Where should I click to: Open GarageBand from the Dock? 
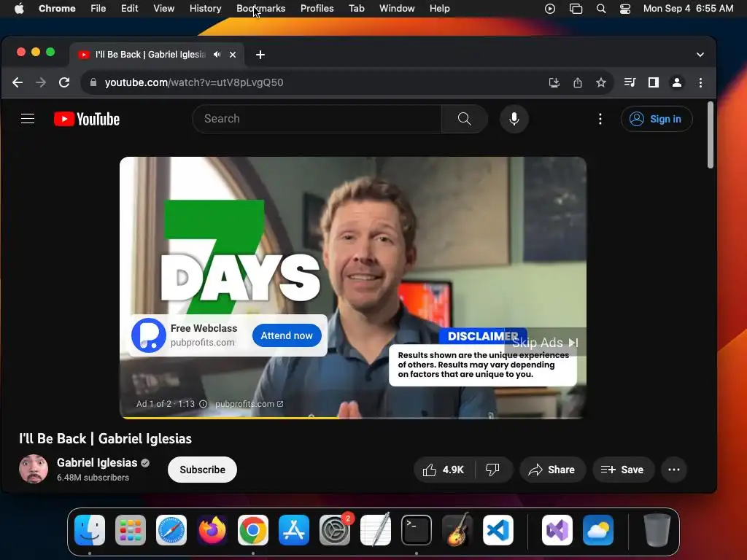pyautogui.click(x=457, y=530)
